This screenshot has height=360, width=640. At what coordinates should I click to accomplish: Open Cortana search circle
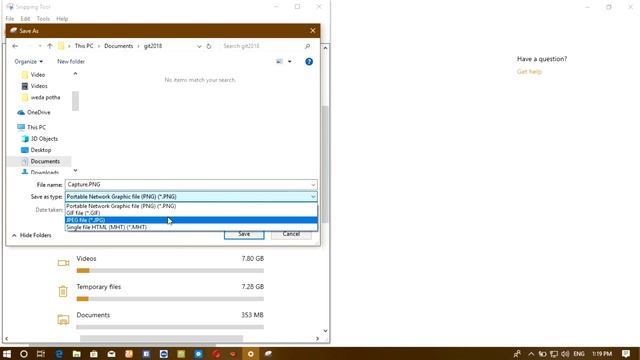(24, 354)
